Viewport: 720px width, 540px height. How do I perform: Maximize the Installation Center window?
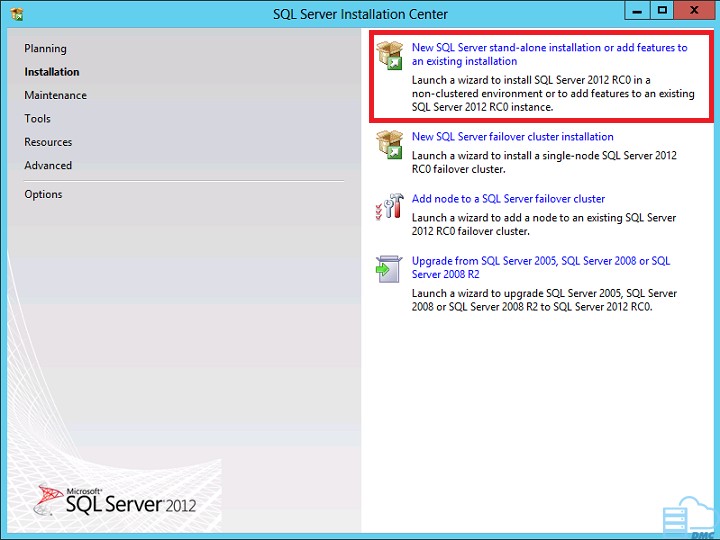[x=662, y=11]
